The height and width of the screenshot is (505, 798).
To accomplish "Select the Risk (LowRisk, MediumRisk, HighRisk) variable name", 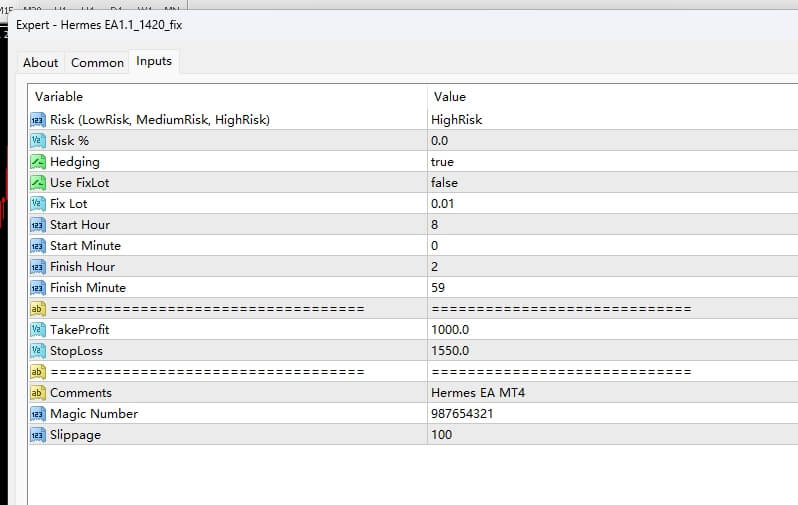I will (160, 120).
